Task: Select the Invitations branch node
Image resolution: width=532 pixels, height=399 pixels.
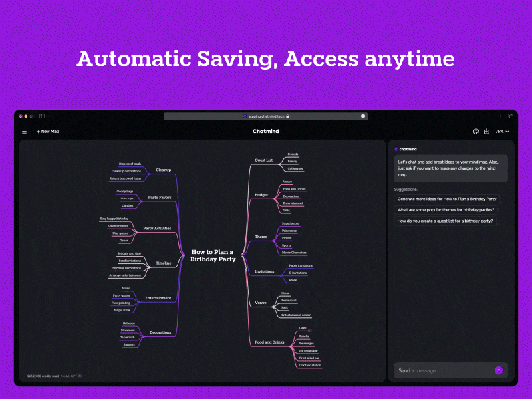Action: pos(264,271)
